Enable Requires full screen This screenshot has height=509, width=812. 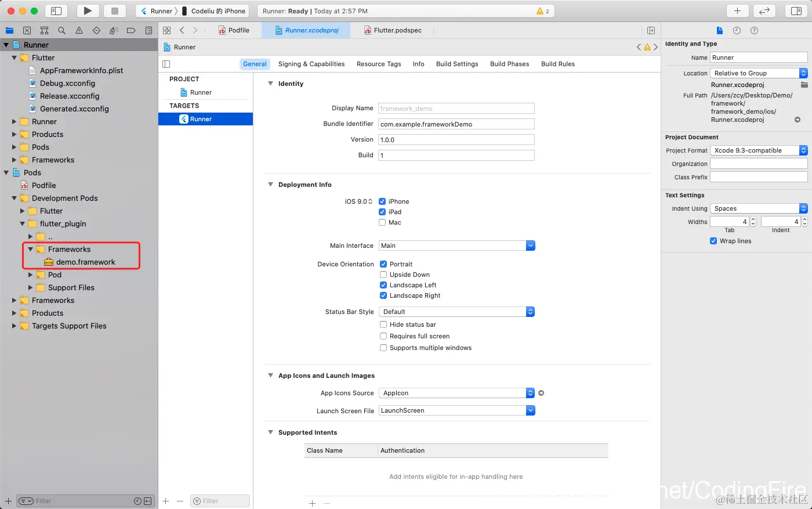[383, 336]
